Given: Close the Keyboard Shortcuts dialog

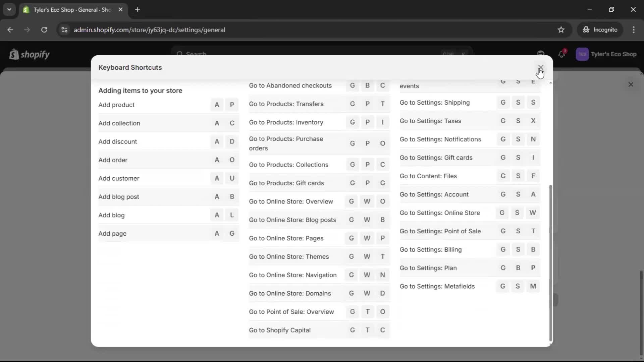Looking at the screenshot, I should pyautogui.click(x=540, y=67).
